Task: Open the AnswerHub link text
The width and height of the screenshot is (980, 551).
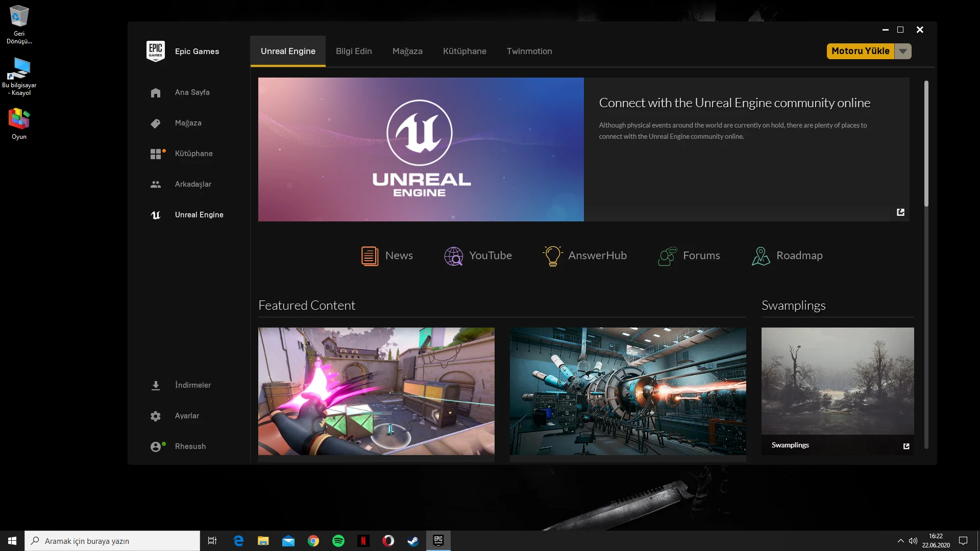Action: (x=598, y=256)
